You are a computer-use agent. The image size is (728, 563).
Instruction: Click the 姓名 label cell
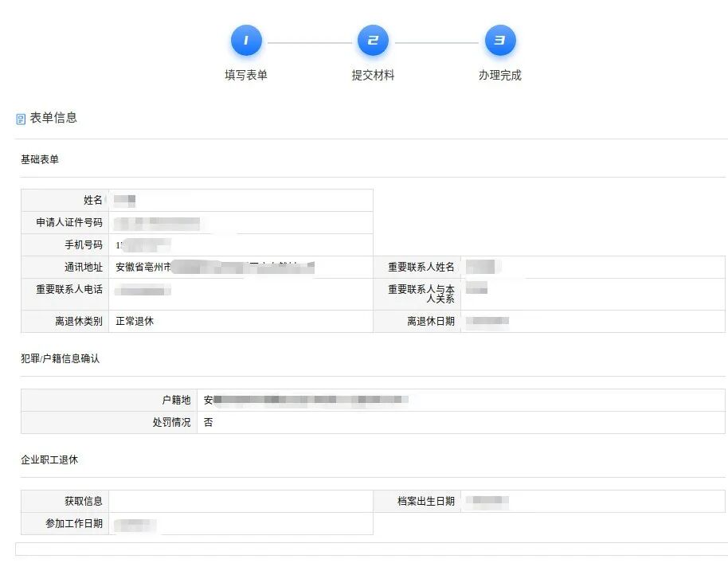[x=65, y=200]
